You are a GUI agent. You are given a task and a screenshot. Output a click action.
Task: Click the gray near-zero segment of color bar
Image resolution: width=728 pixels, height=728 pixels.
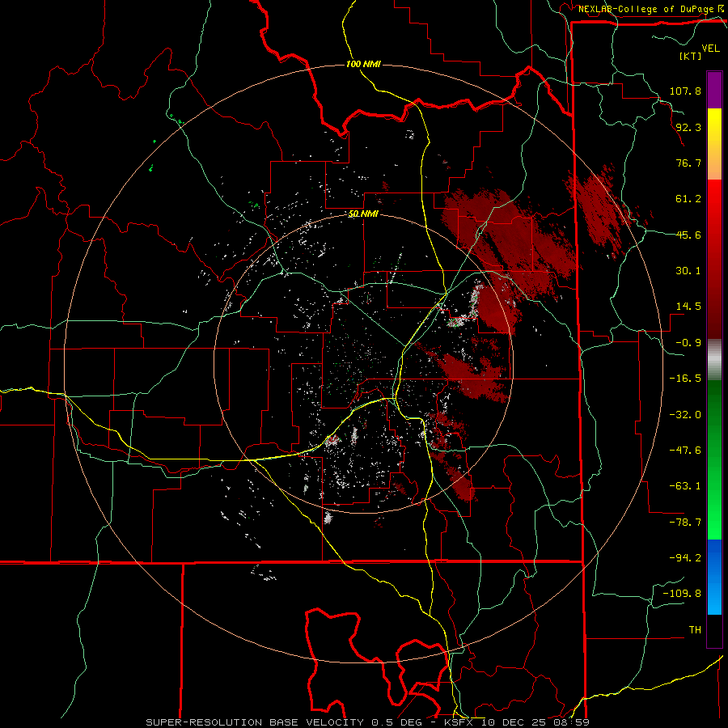[x=714, y=360]
